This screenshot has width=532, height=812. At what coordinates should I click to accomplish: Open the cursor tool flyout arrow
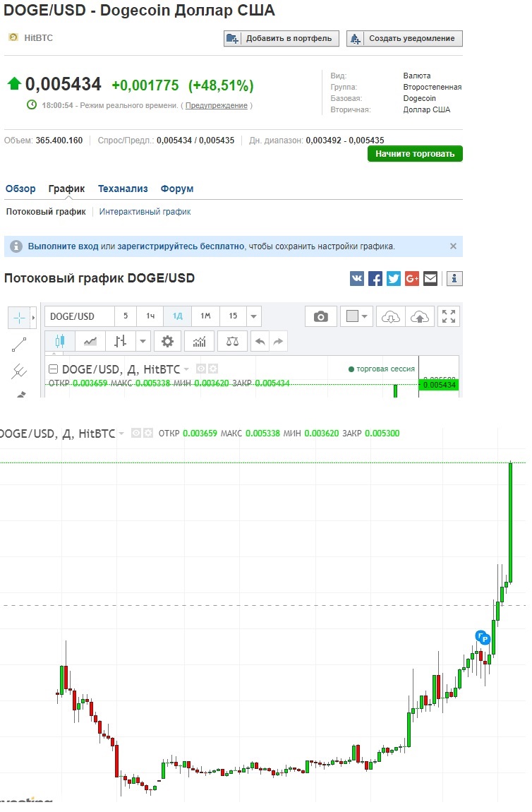[34, 318]
